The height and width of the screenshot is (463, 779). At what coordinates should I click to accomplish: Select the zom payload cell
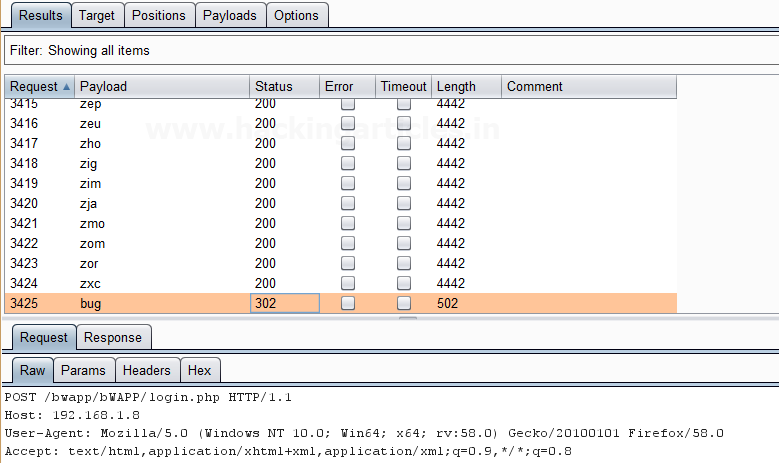point(92,243)
